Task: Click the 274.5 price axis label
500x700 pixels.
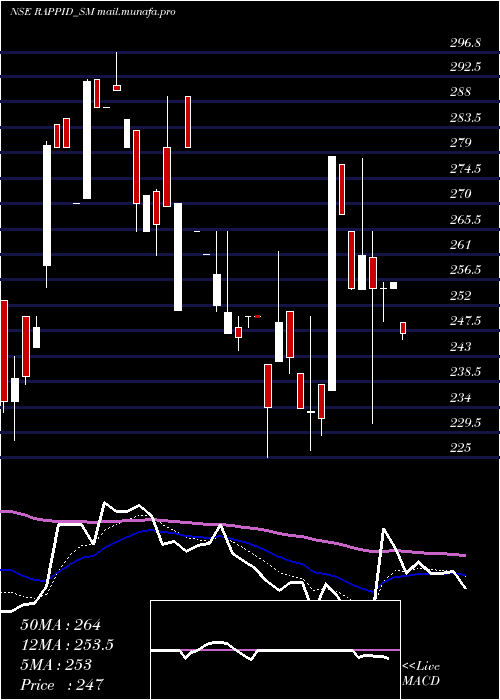Action: click(465, 169)
